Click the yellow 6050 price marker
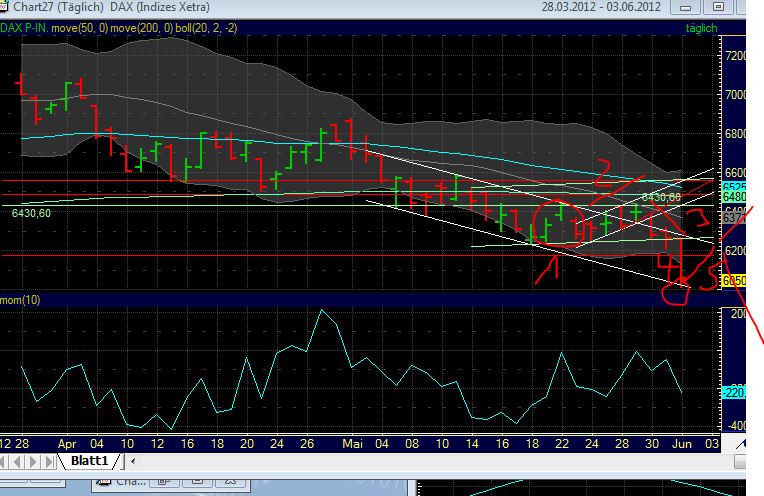Screen dimensions: 764x496 tap(734, 281)
